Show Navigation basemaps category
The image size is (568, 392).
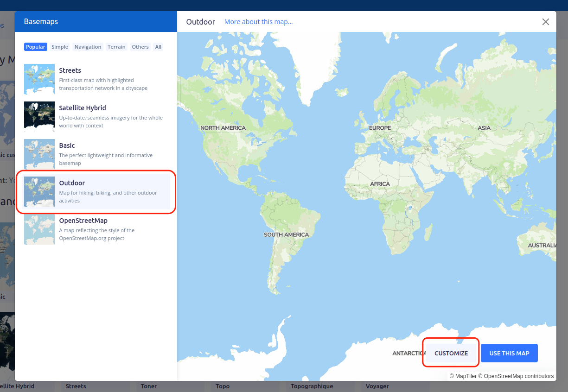point(88,47)
